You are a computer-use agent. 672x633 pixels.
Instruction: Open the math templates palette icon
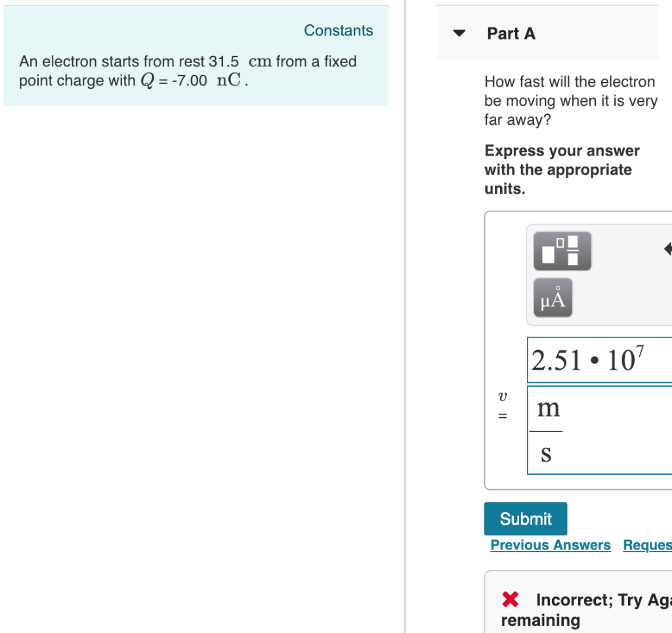point(562,251)
